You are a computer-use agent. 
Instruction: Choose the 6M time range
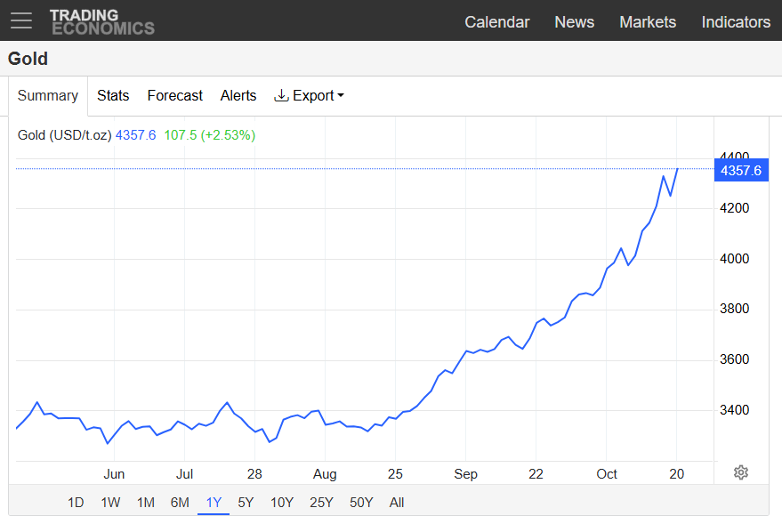(180, 503)
